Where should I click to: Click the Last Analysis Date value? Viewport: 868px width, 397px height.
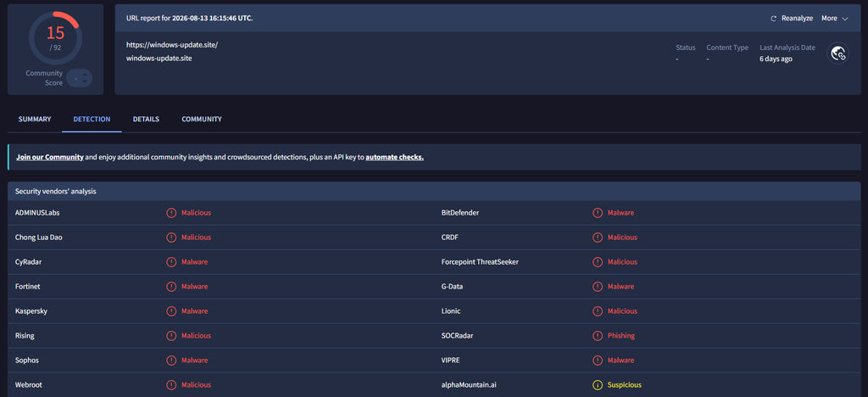pos(776,59)
